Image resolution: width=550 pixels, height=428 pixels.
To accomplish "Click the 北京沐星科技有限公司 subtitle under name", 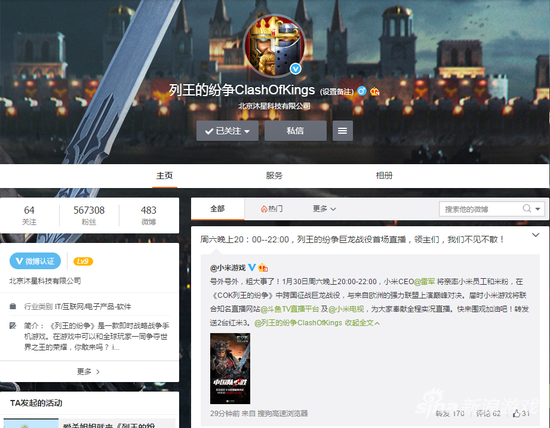I will click(x=274, y=106).
